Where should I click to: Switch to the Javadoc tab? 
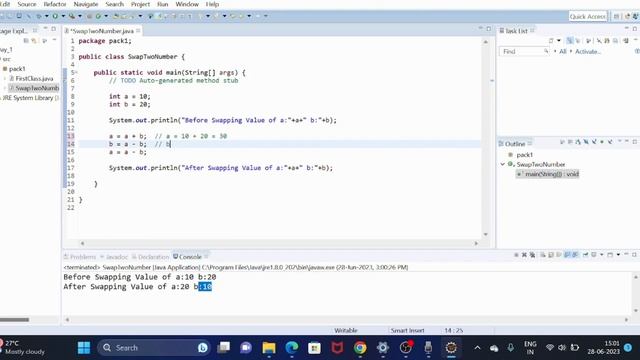point(114,257)
